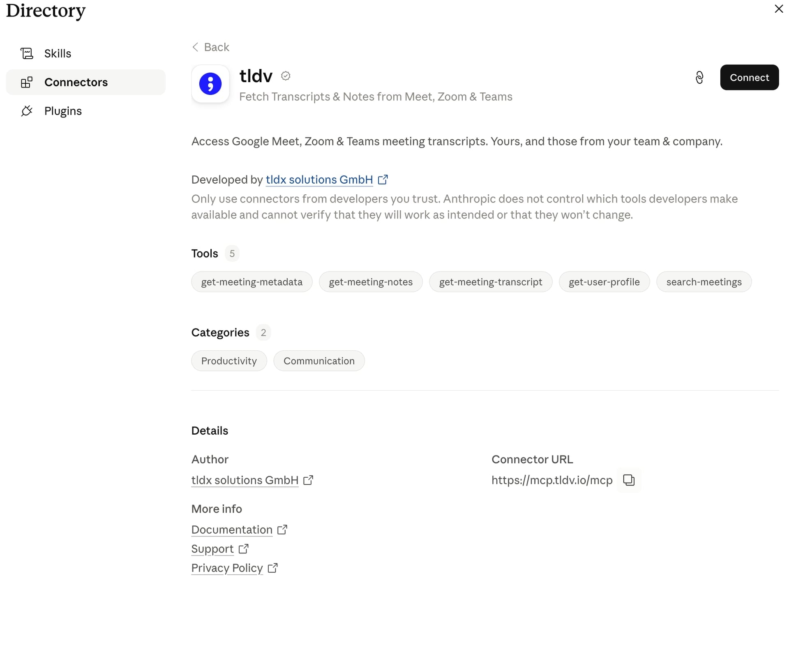
Task: Click the Categories count badge 2
Action: [263, 332]
